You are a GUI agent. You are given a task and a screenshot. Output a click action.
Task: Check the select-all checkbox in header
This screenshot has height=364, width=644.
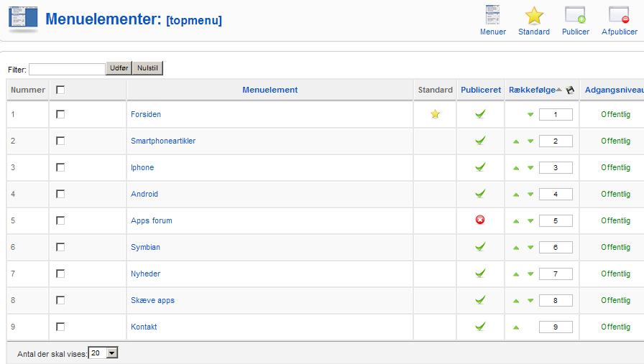coord(60,90)
